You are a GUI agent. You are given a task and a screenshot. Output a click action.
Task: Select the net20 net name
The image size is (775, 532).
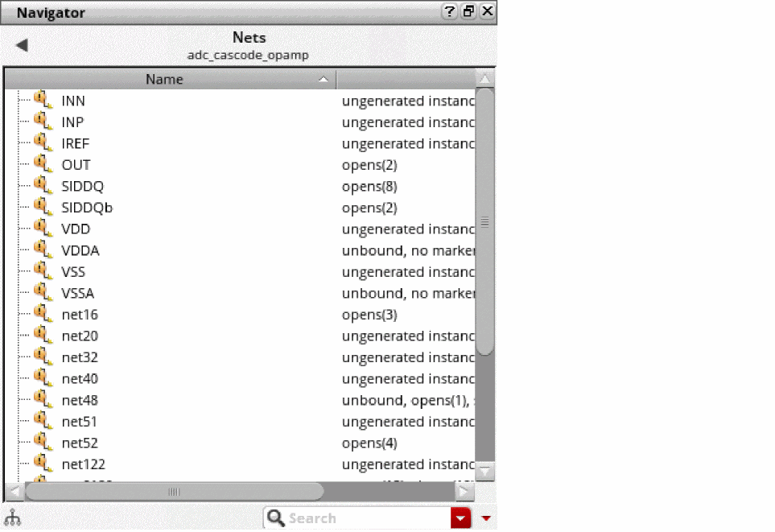pos(80,336)
